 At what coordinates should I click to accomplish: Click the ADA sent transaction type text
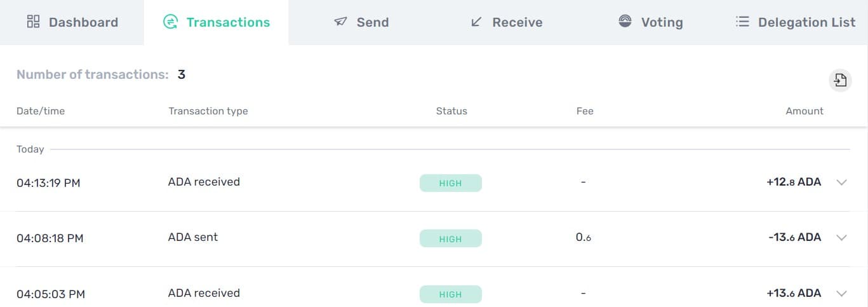pos(193,237)
